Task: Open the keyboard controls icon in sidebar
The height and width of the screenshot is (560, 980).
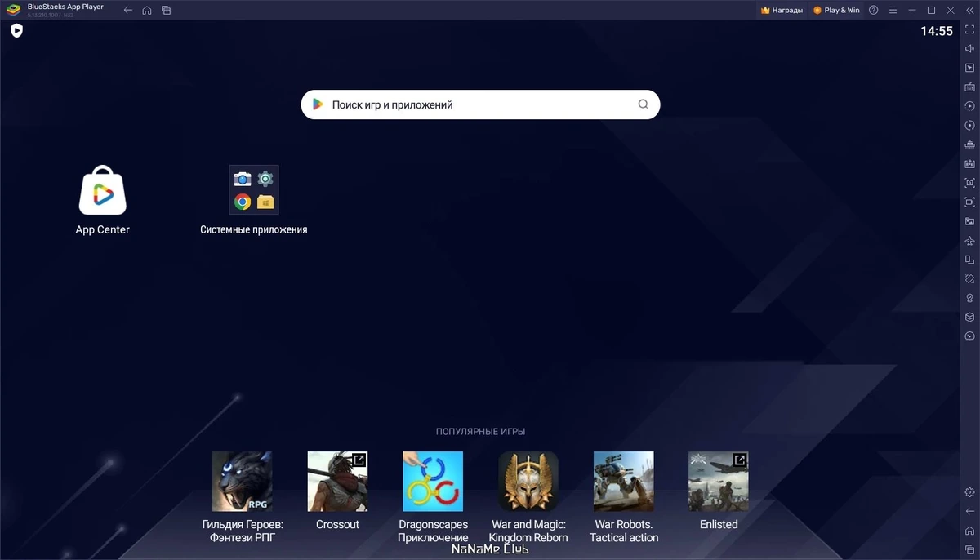Action: click(970, 87)
